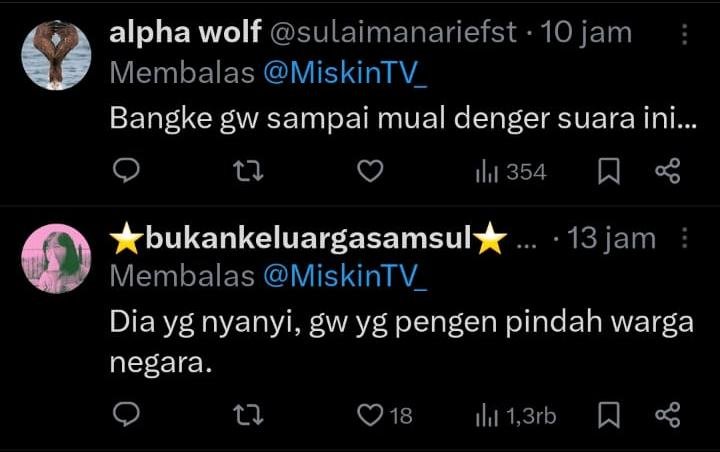Share bukankeluargasamsul's tweet

(x=667, y=414)
